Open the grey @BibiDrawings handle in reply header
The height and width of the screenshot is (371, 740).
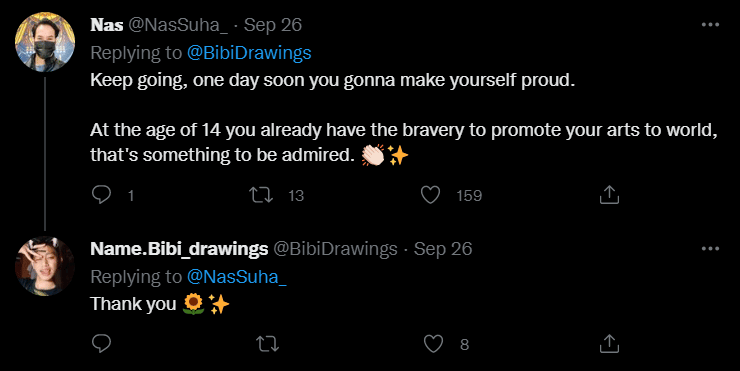(336, 249)
